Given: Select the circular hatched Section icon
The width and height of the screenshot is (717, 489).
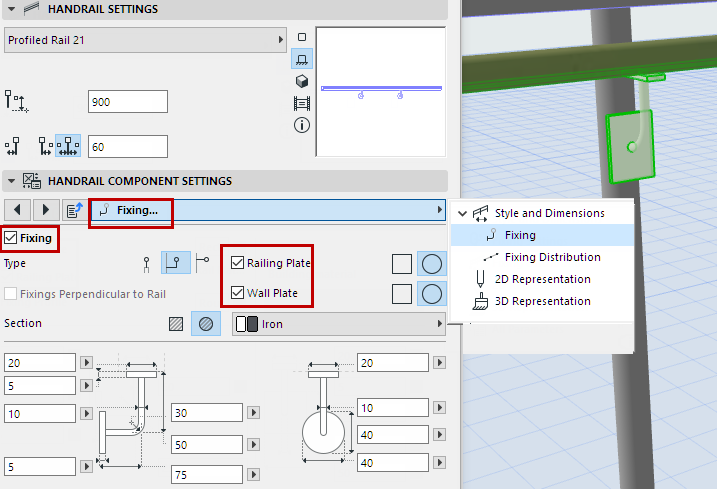Looking at the screenshot, I should point(206,324).
